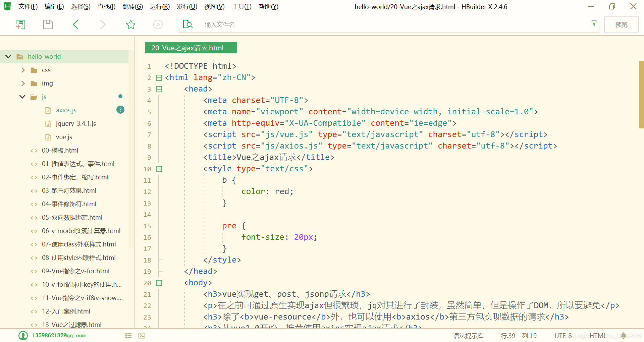The width and height of the screenshot is (644, 342).
Task: Open 03-跑马灯效果.html file
Action: pos(69,191)
